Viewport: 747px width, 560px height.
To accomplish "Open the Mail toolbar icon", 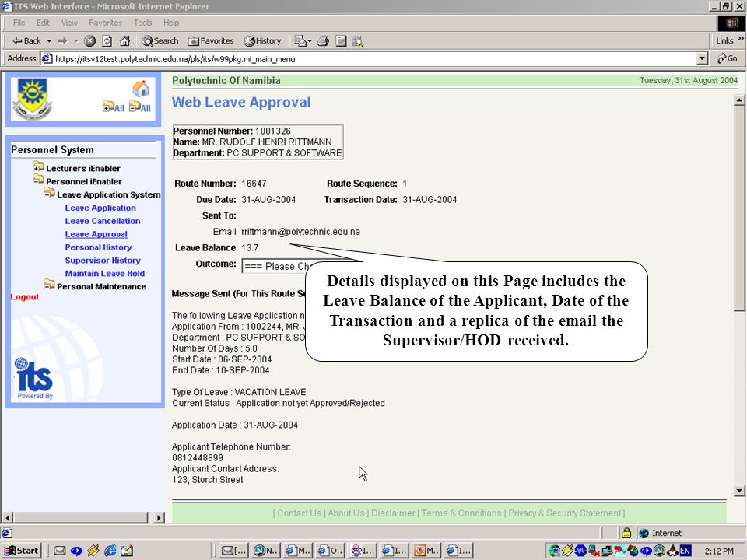I will point(300,41).
